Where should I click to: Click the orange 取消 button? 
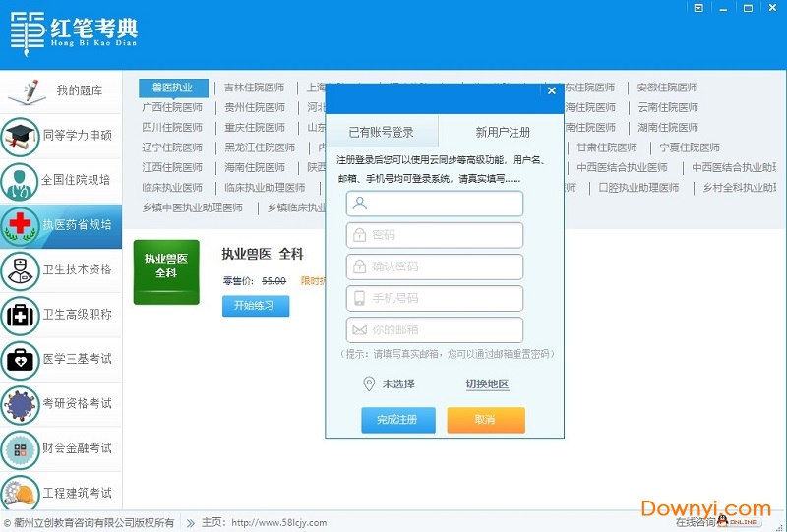486,420
